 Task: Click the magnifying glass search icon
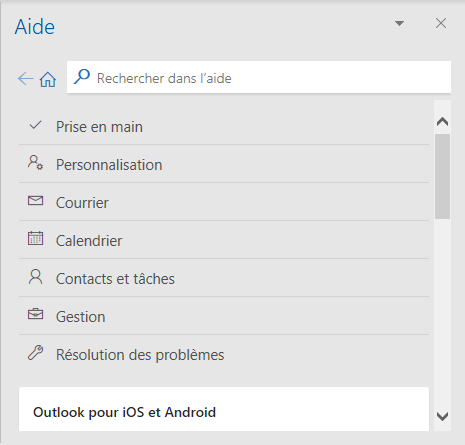(82, 77)
